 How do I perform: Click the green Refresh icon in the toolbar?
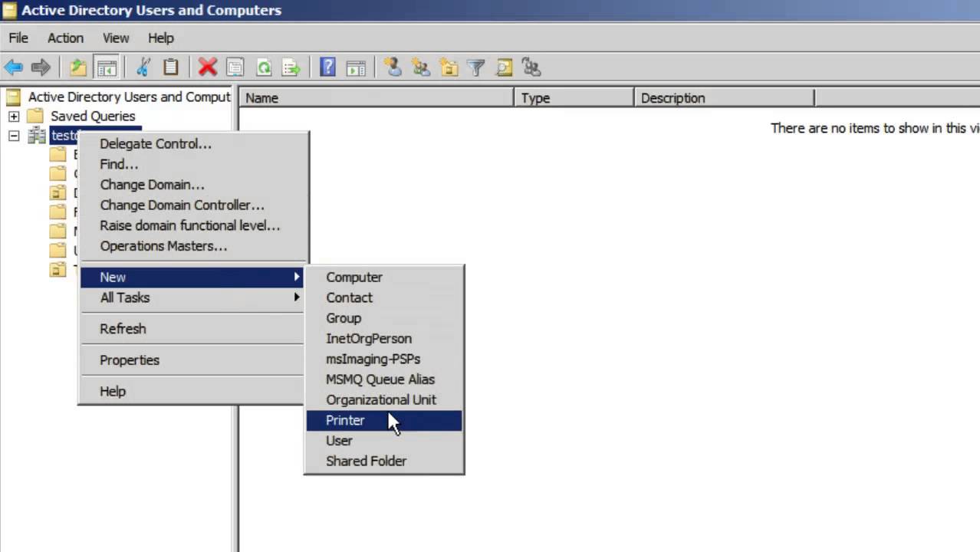(264, 67)
